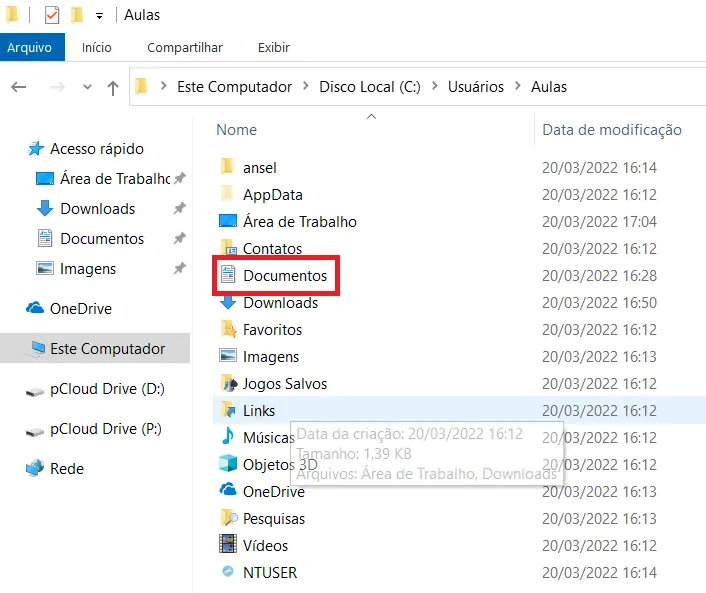Select the Favoritos star folder icon

[228, 329]
